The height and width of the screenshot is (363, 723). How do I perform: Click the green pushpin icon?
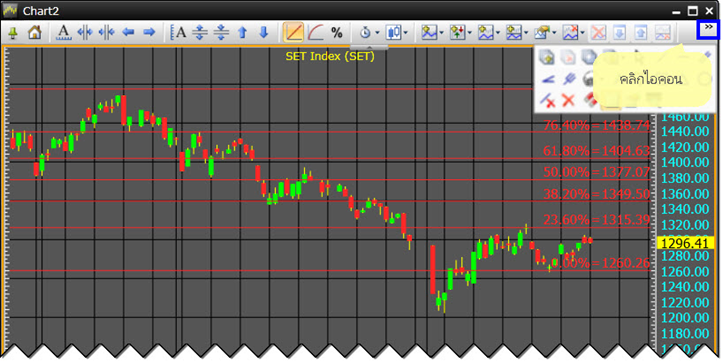[13, 33]
